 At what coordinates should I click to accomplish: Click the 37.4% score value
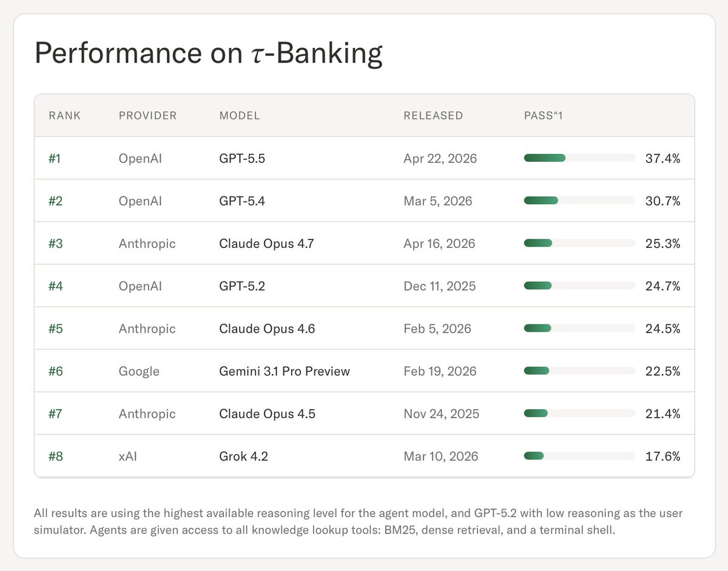(662, 158)
